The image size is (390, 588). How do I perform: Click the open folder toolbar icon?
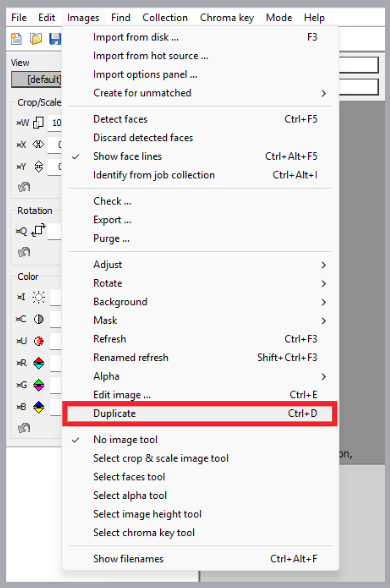36,39
